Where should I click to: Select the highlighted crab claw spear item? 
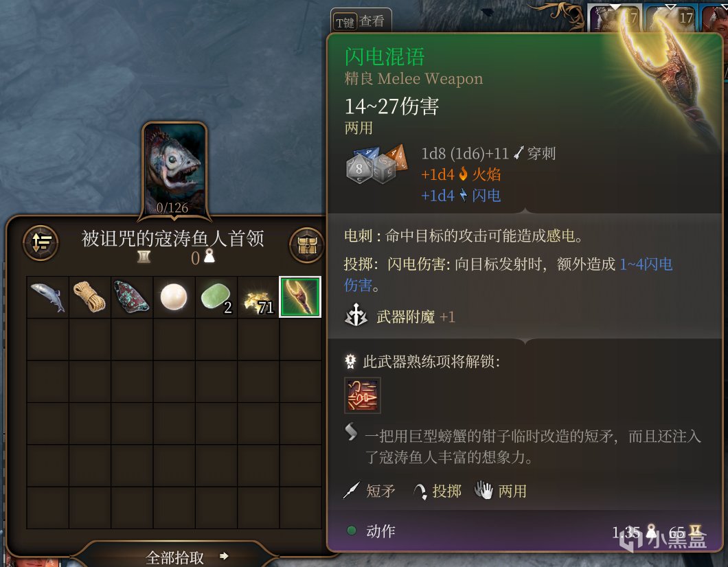pyautogui.click(x=300, y=297)
